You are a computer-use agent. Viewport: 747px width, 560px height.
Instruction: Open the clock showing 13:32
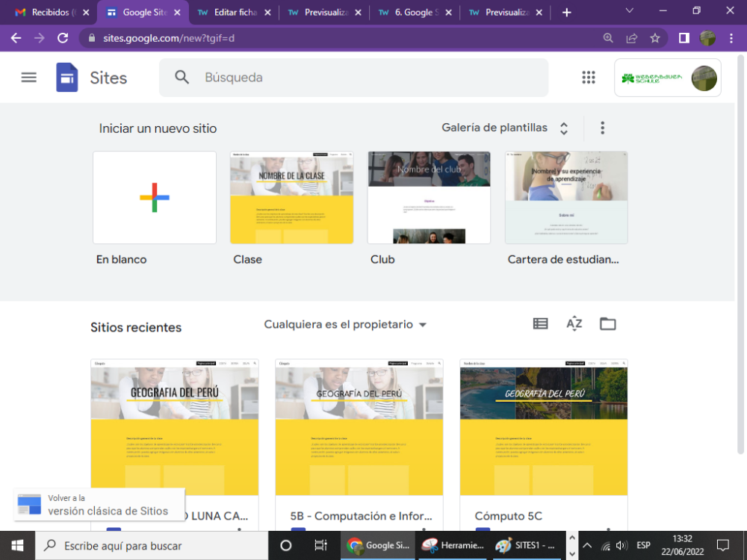682,546
